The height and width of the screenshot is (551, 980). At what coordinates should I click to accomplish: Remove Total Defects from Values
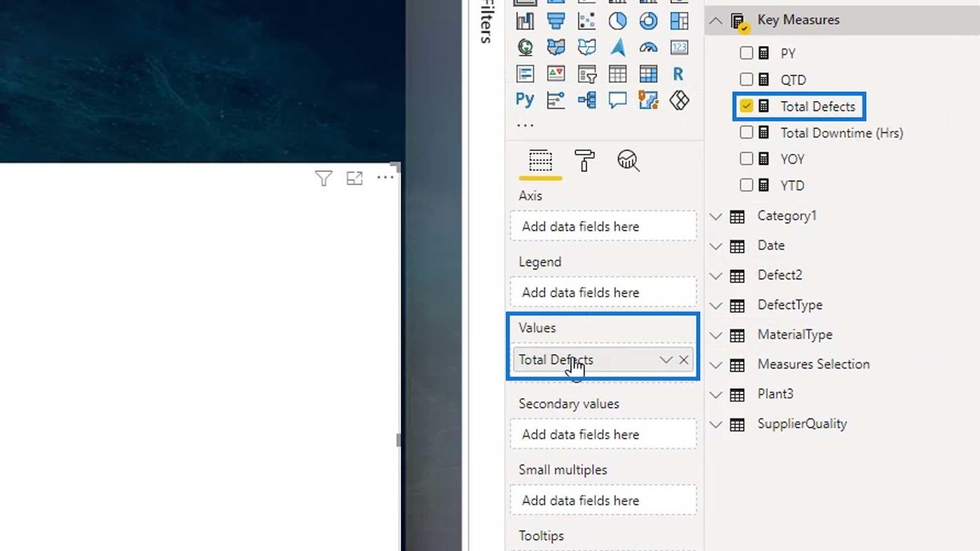tap(684, 360)
